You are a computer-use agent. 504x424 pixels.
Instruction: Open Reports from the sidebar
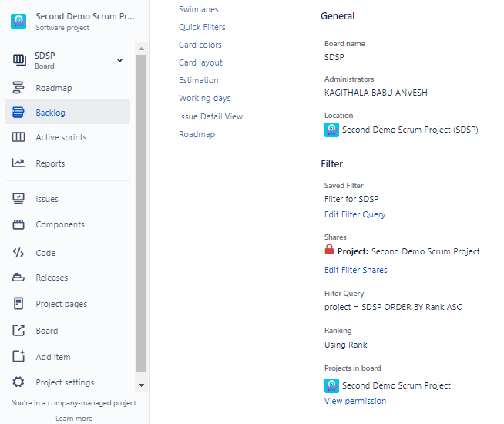(x=50, y=163)
